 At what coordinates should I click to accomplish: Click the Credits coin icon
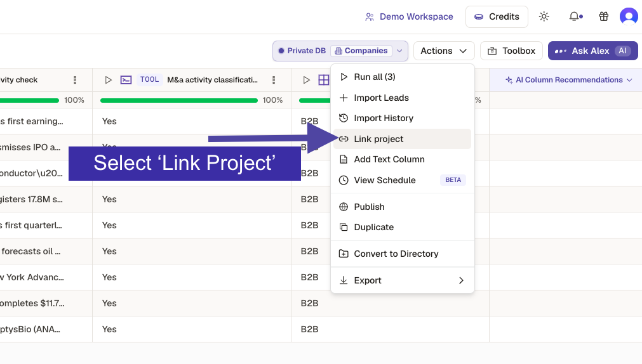[x=479, y=16]
